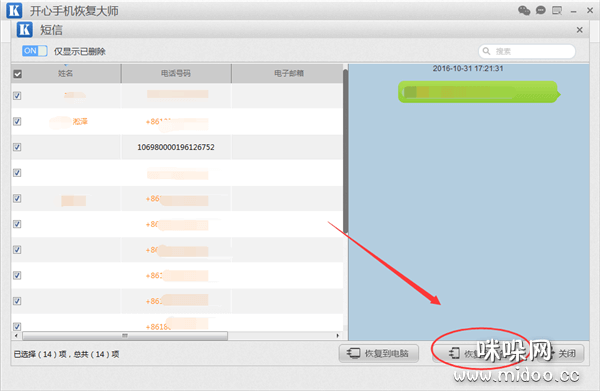Click the right arrow of horizontal scrollbar
This screenshot has width=600, height=391.
(338, 336)
